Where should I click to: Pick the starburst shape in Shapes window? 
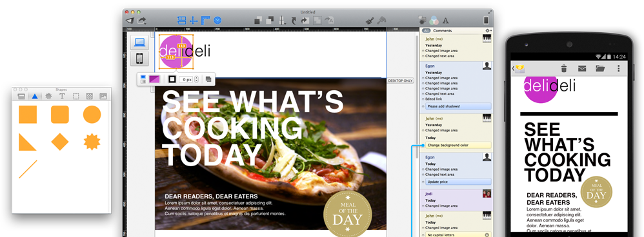[x=92, y=142]
